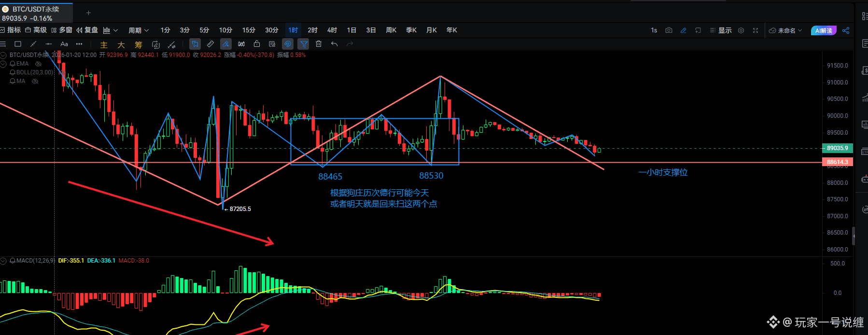Toggle the highlighted hide-drawings icon
The height and width of the screenshot is (335, 868).
tap(288, 44)
